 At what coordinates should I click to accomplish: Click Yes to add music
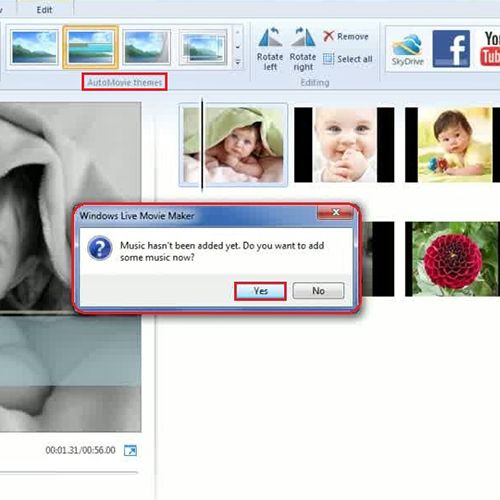point(260,291)
